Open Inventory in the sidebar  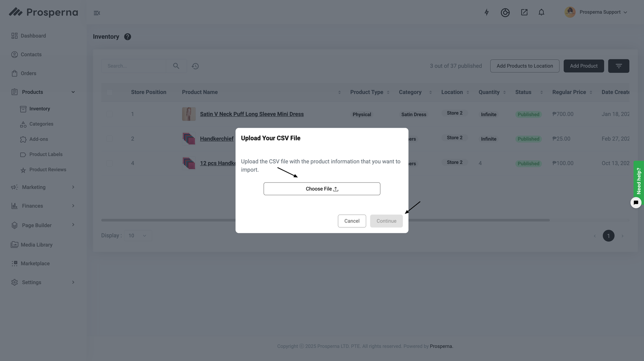pos(40,109)
